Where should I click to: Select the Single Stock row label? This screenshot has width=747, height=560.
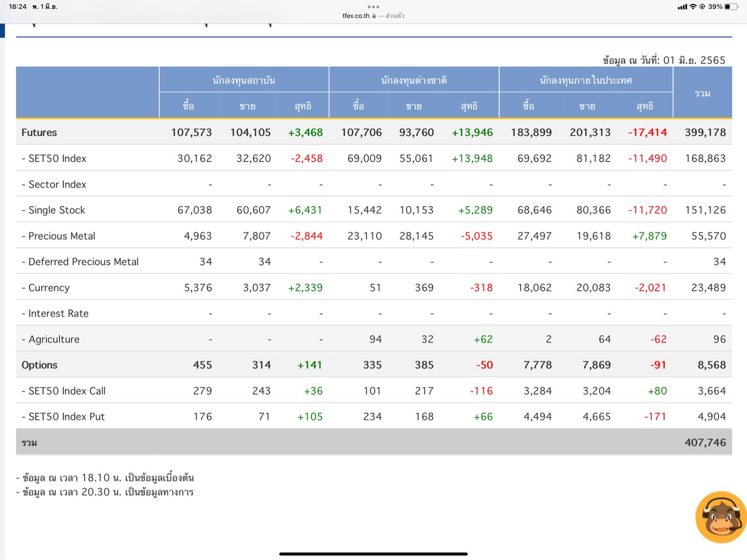click(56, 210)
